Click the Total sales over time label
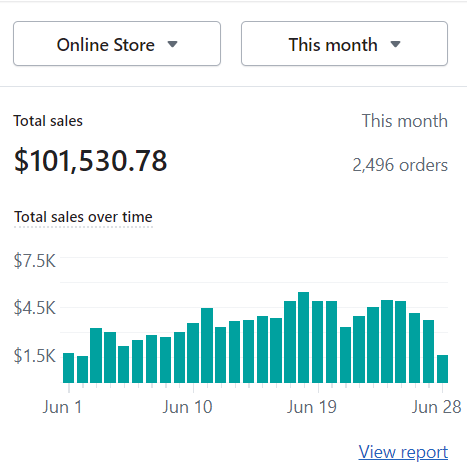The height and width of the screenshot is (466, 467). [83, 217]
